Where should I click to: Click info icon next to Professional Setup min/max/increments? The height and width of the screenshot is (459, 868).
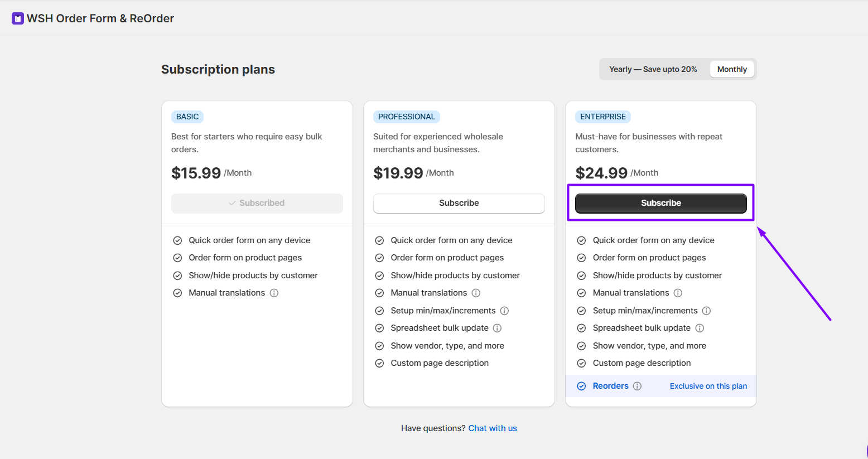[504, 311]
